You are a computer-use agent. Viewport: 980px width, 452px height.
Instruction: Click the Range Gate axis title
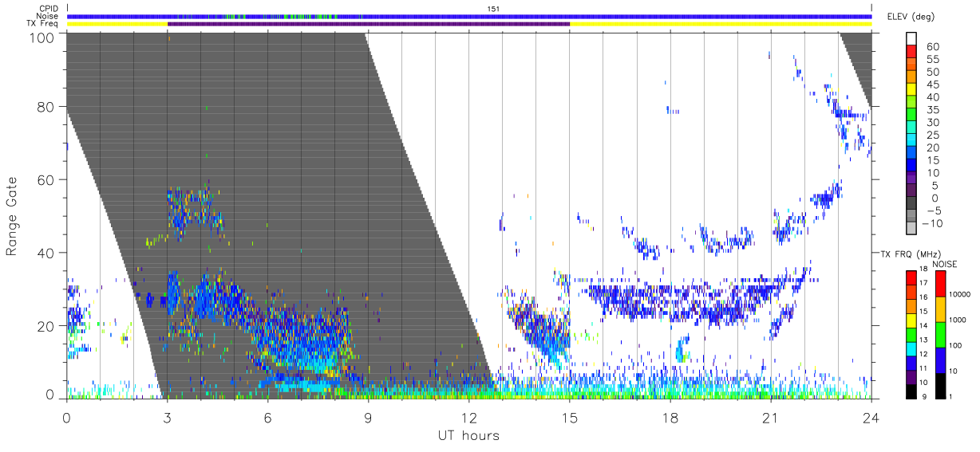(13, 215)
